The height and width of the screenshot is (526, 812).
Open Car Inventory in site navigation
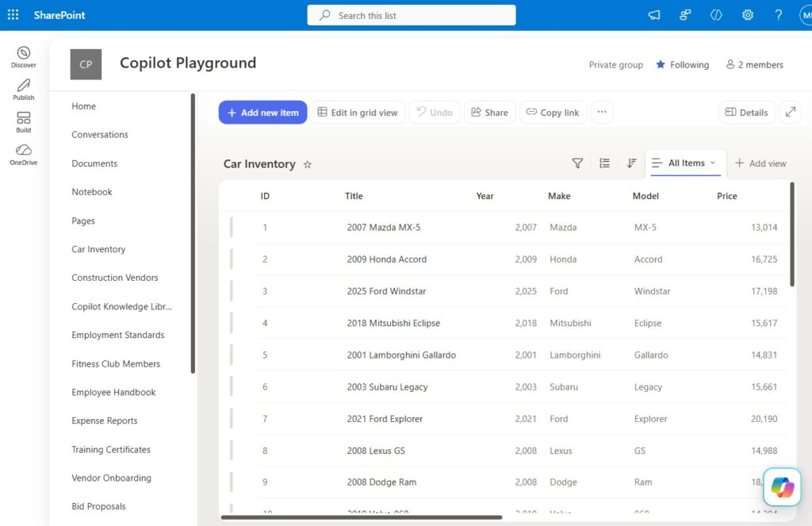point(98,249)
